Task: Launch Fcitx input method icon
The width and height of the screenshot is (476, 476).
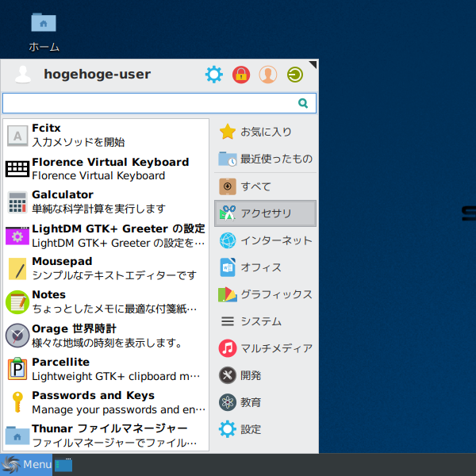Action: click(x=17, y=136)
